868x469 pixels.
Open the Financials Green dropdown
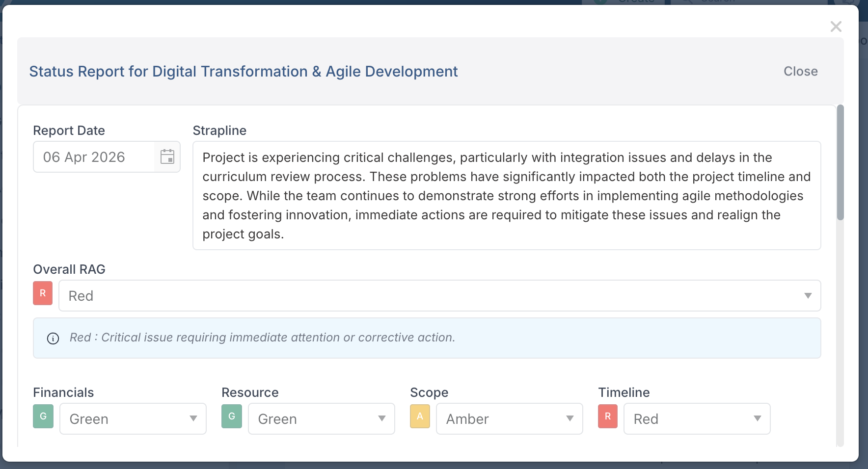point(133,419)
